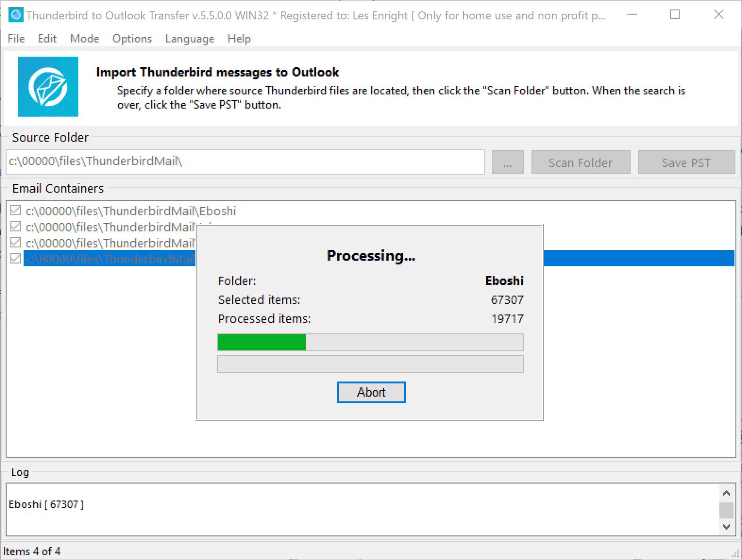Click the Thunderbird Transfer envelope logo
742x560 pixels.
point(48,87)
